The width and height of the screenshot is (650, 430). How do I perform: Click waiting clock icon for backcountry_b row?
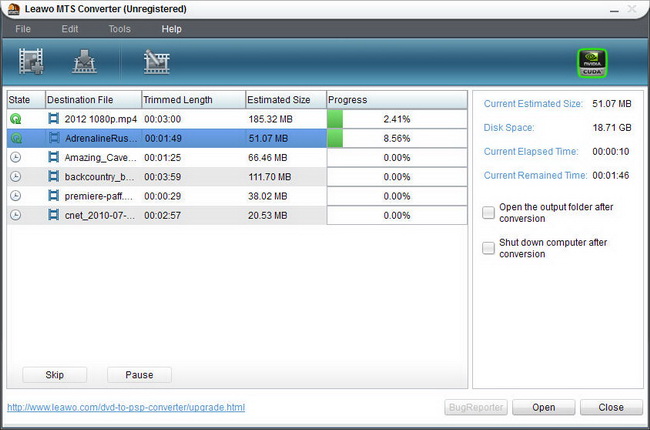pos(15,177)
